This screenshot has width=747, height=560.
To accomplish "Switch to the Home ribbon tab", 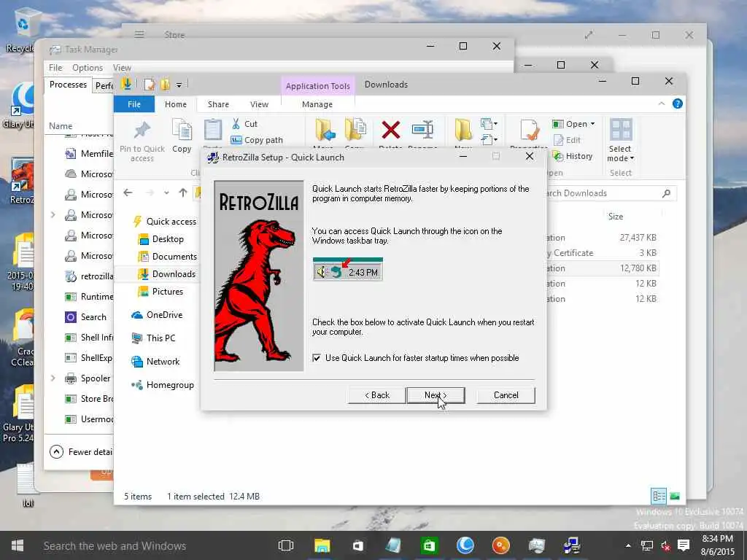I will pyautogui.click(x=176, y=104).
